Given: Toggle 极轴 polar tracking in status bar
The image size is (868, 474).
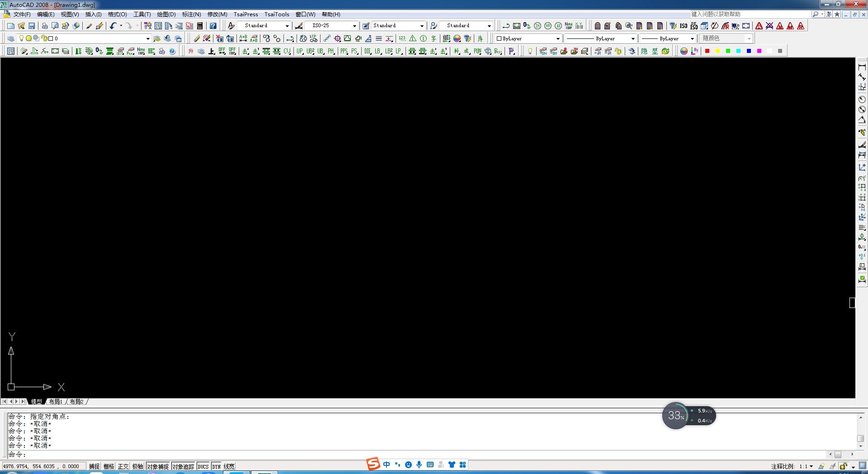Looking at the screenshot, I should tap(138, 466).
